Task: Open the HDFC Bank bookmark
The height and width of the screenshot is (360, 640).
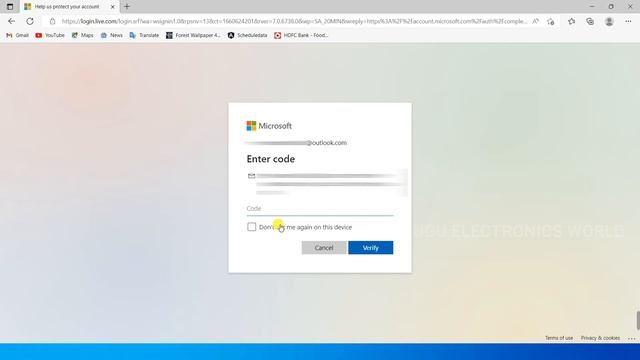Action: (301, 36)
